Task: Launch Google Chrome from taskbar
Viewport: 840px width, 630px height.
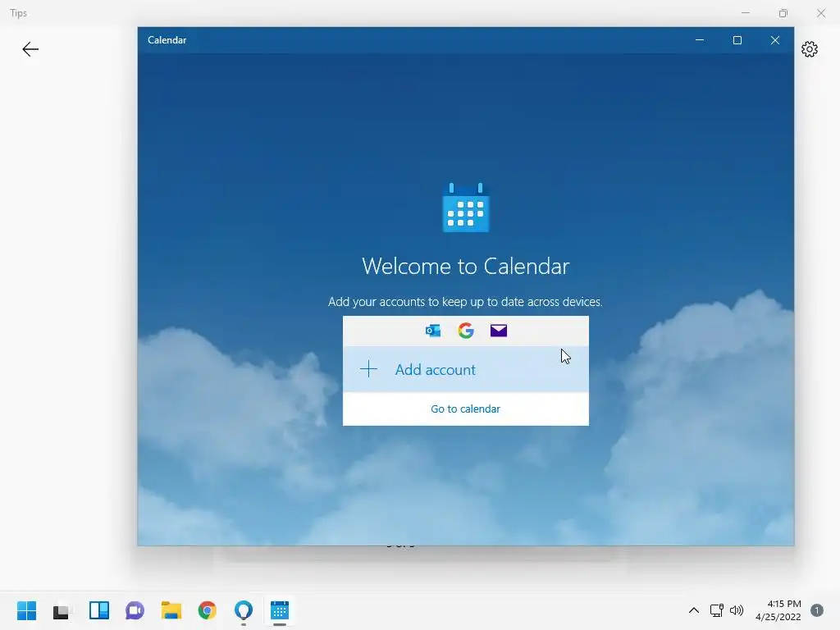Action: (x=208, y=610)
